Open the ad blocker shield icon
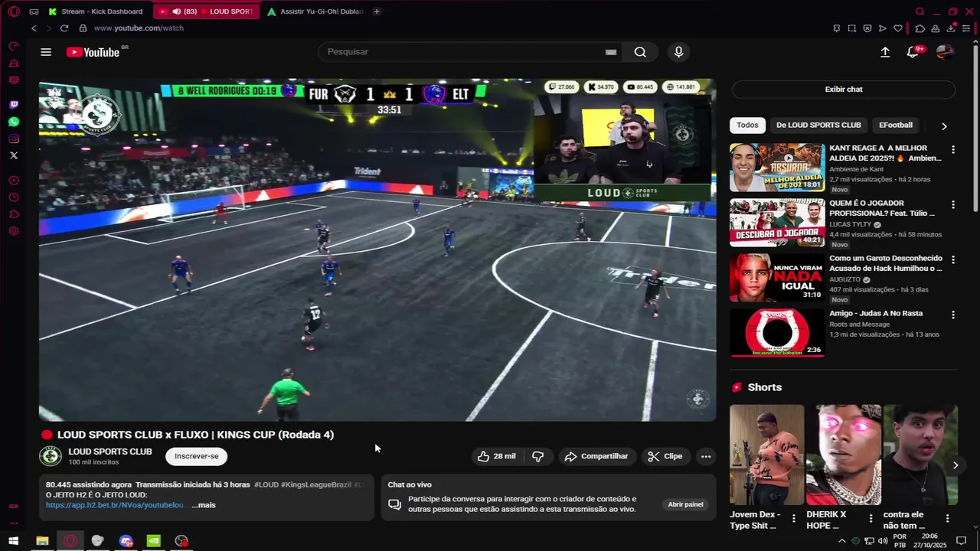The image size is (980, 551). pyautogui.click(x=867, y=28)
